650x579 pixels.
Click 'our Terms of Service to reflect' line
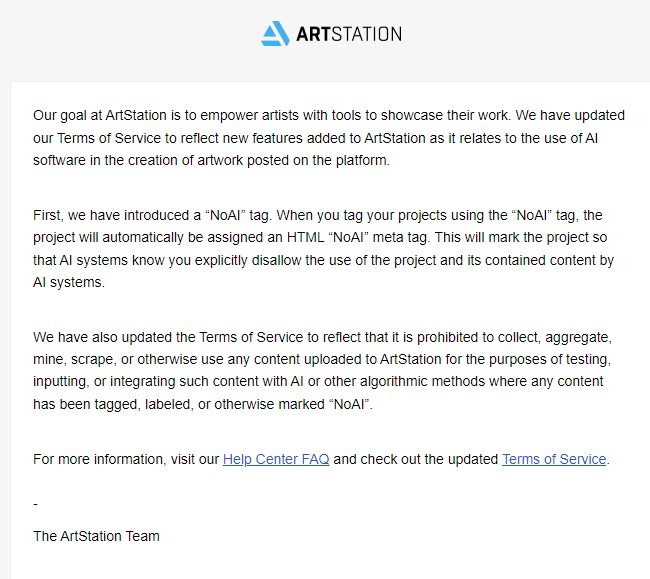tap(315, 138)
